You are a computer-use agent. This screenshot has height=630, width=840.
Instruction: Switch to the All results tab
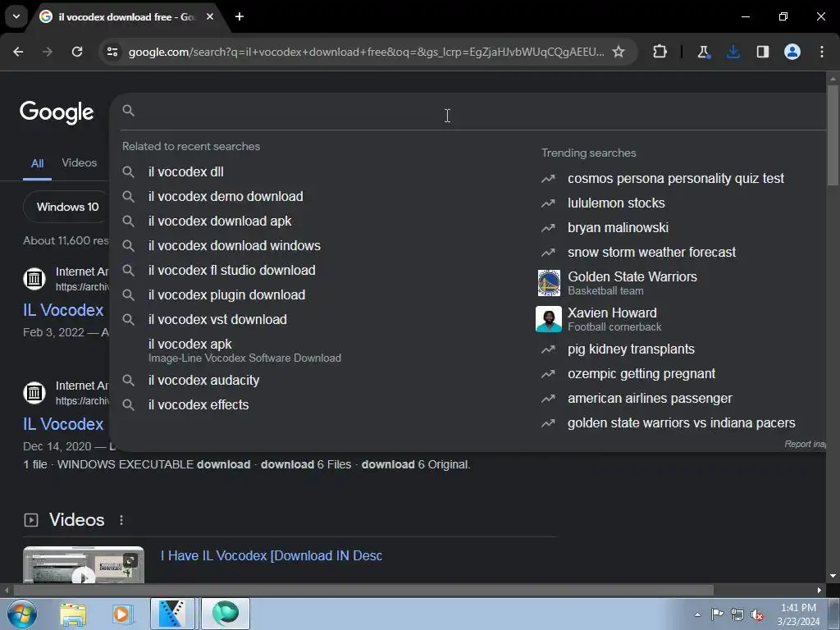click(37, 164)
